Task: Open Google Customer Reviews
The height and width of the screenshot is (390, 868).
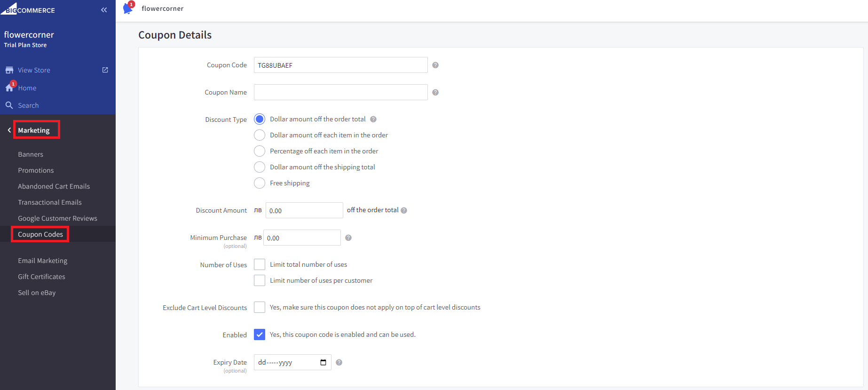Action: (58, 218)
